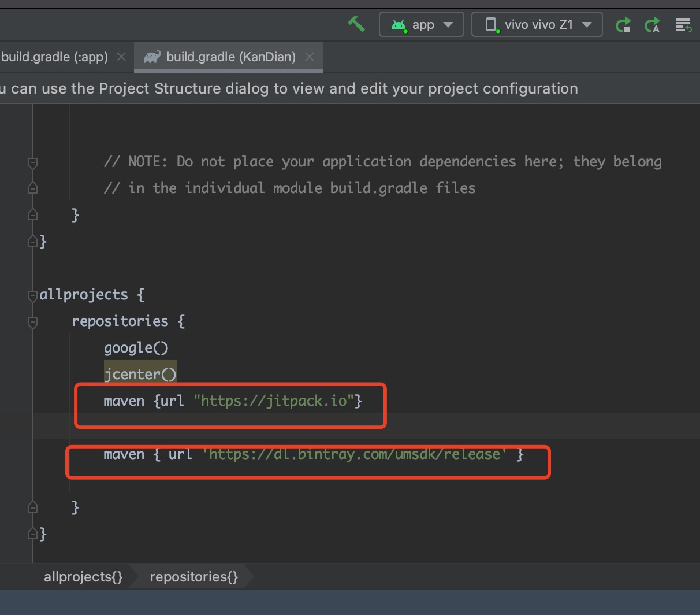700x615 pixels.
Task: Toggle the fold marker beside the 'in the individual module' comment
Action: click(33, 188)
